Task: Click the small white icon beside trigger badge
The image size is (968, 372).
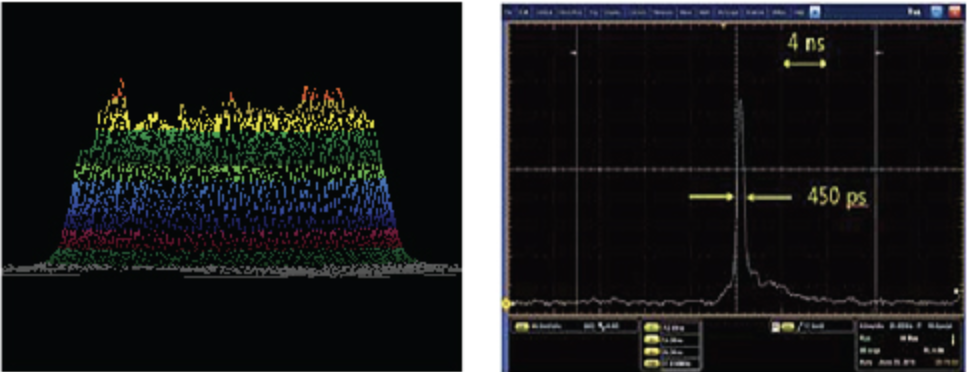Action: (776, 327)
